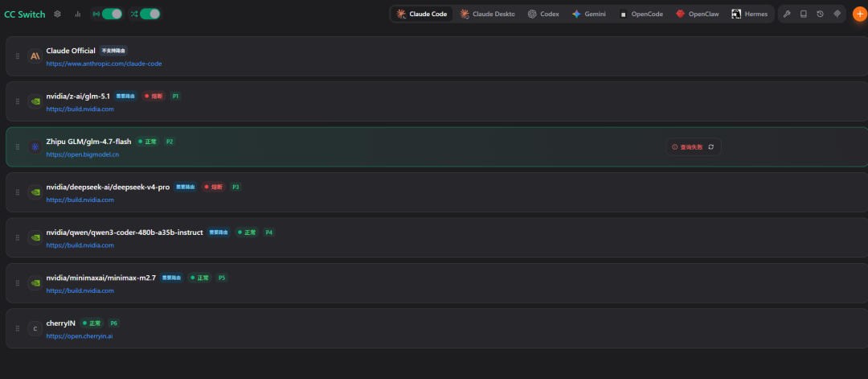868x379 pixels.
Task: Open build.nvidia.com link under minimax-m2.7
Action: (x=80, y=291)
